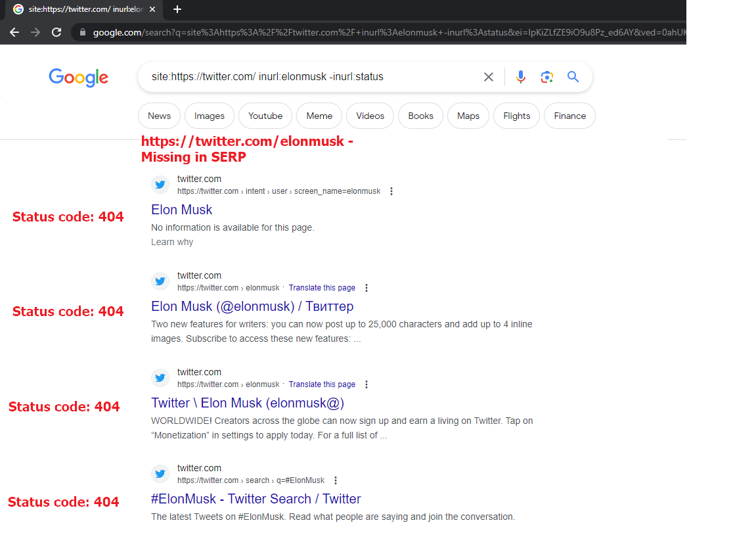Clear the search query with the X icon
This screenshot has height=533, width=756.
tap(489, 77)
